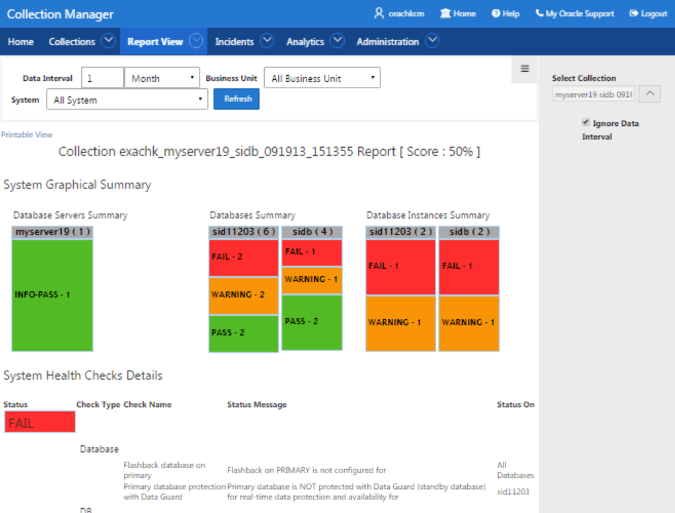Open the Analytics menu
This screenshot has height=513, width=675.
[305, 42]
